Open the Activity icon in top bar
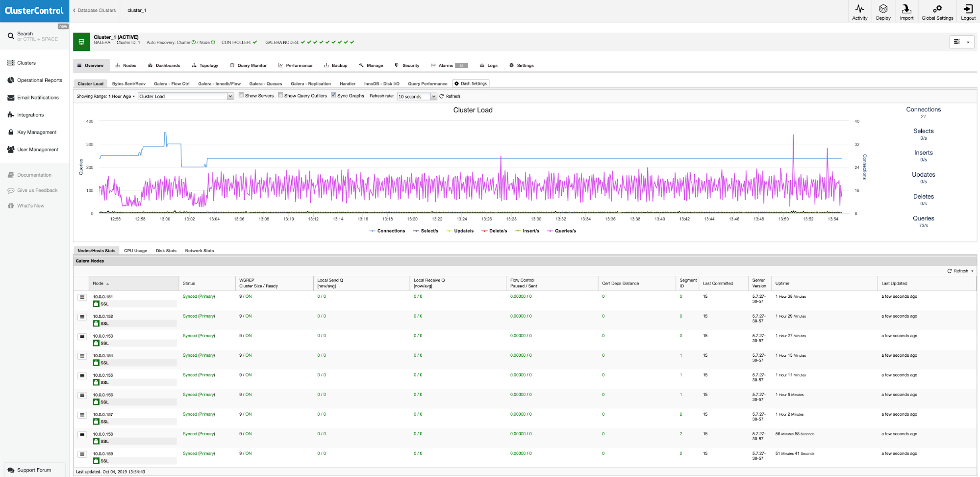The width and height of the screenshot is (980, 477). 859,9
